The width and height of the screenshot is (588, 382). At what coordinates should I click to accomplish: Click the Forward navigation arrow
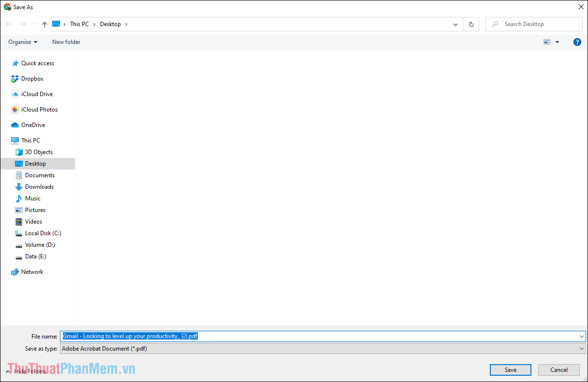(x=23, y=24)
